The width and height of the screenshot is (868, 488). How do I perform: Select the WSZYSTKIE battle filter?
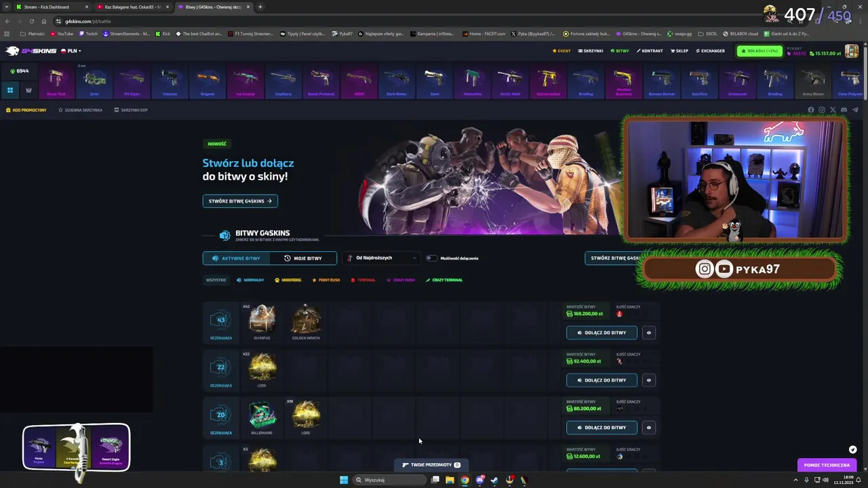(216, 280)
